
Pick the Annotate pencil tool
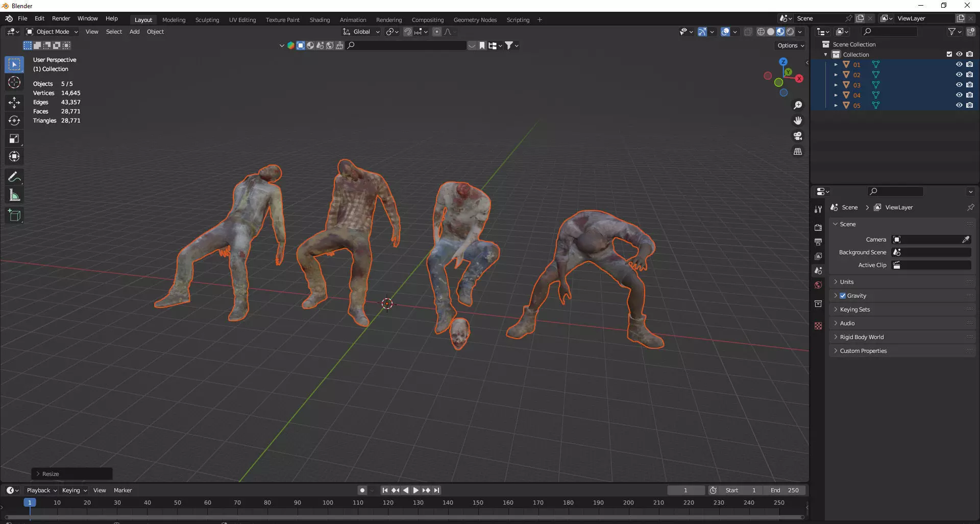(x=14, y=177)
